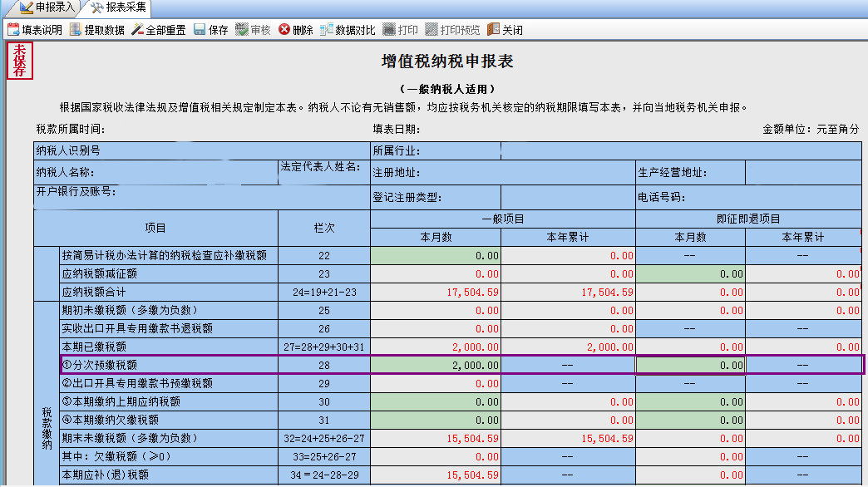Viewport: 868px width, 487px height.
Task: Click the 保存 floppy disk icon
Action: click(x=200, y=29)
